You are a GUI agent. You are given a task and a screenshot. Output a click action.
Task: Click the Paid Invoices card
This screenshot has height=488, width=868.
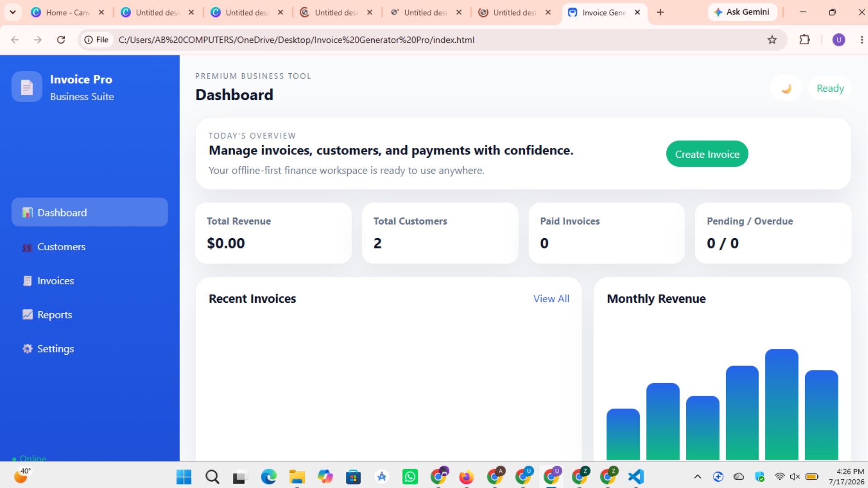coord(607,233)
